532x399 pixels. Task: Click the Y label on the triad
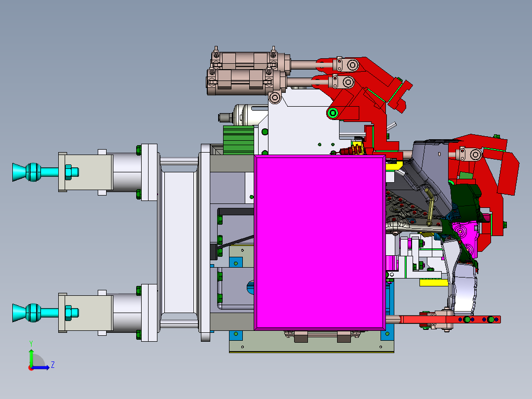[31, 343]
